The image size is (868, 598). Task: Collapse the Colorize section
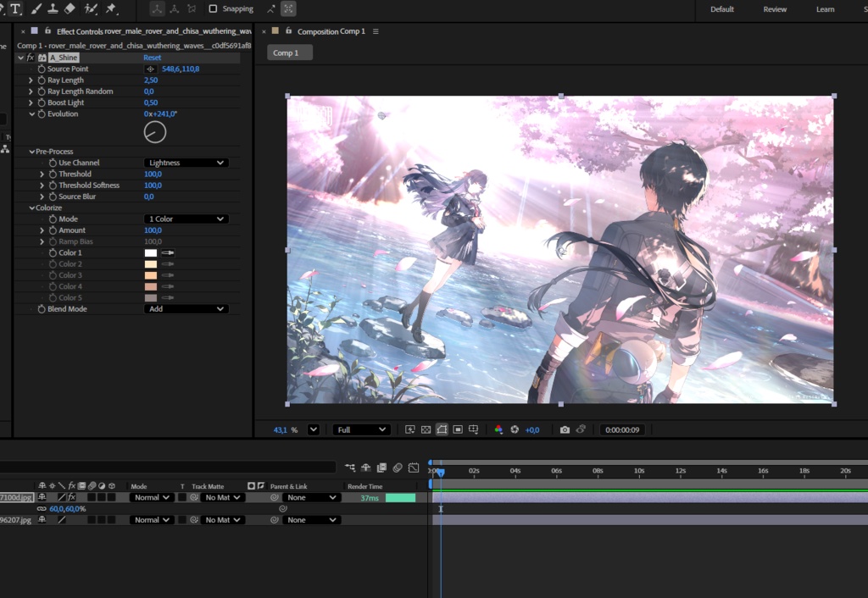pos(31,208)
